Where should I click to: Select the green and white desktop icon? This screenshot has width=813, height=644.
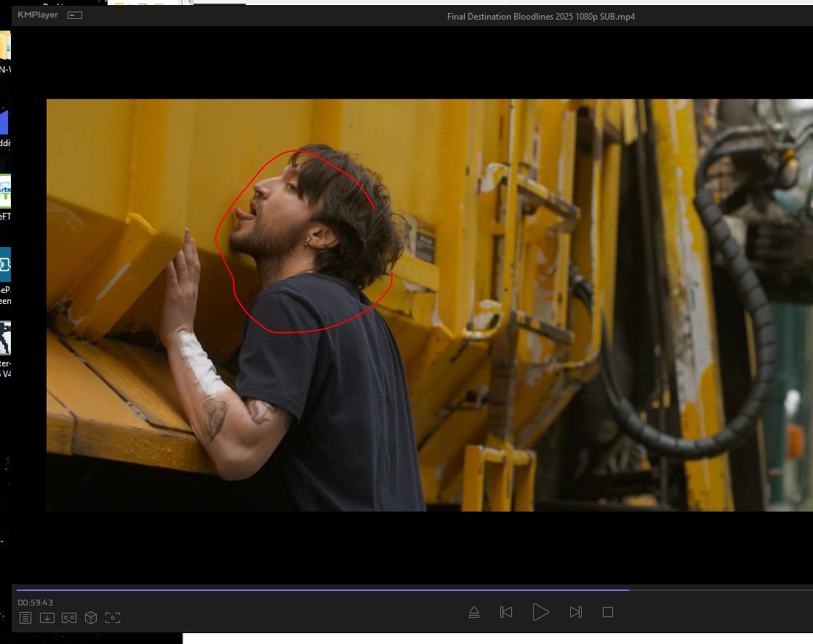5,191
